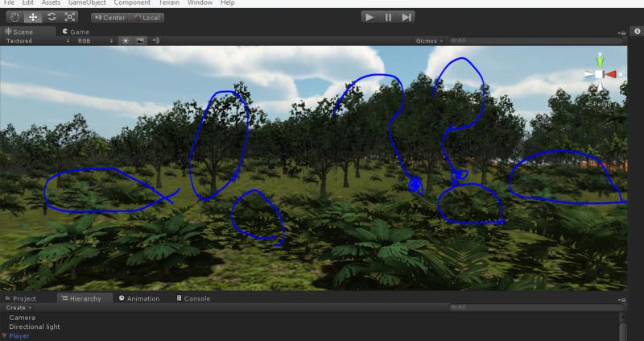Screen dimensions: 644x341
Task: Open the Edit menu
Action: (x=28, y=2)
